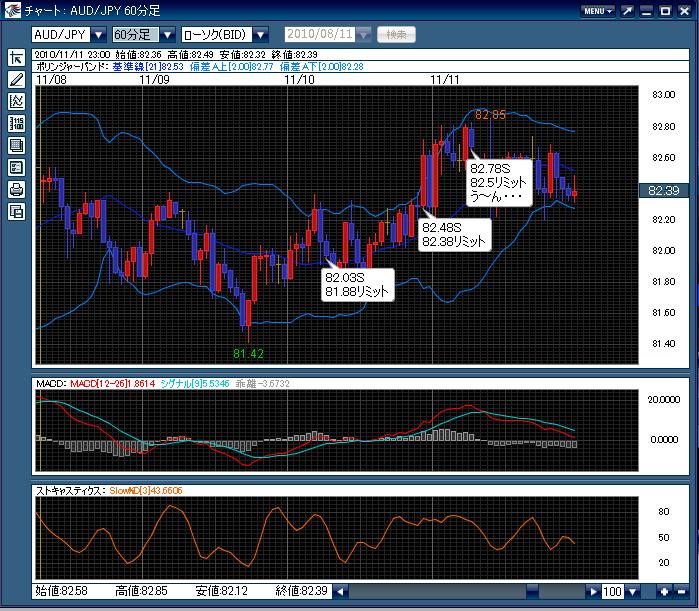Image resolution: width=699 pixels, height=611 pixels.
Task: Click the ボリンジャーバンド indicator label
Action: pyautogui.click(x=71, y=67)
